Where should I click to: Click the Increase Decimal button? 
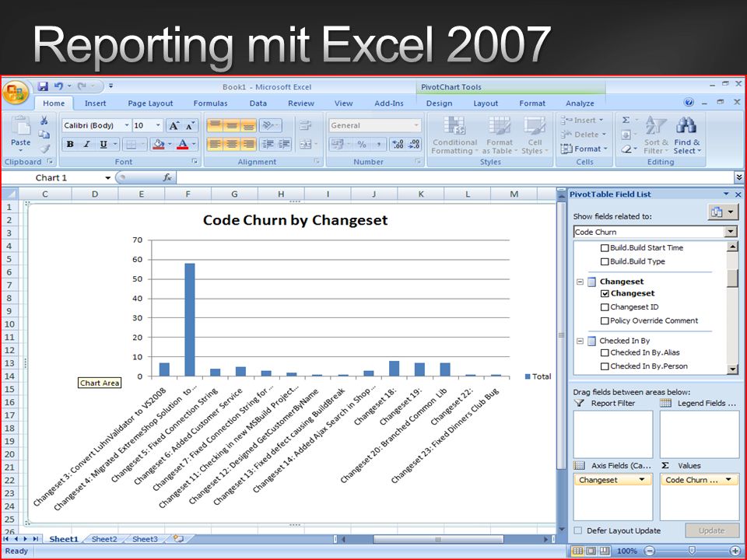pyautogui.click(x=398, y=145)
